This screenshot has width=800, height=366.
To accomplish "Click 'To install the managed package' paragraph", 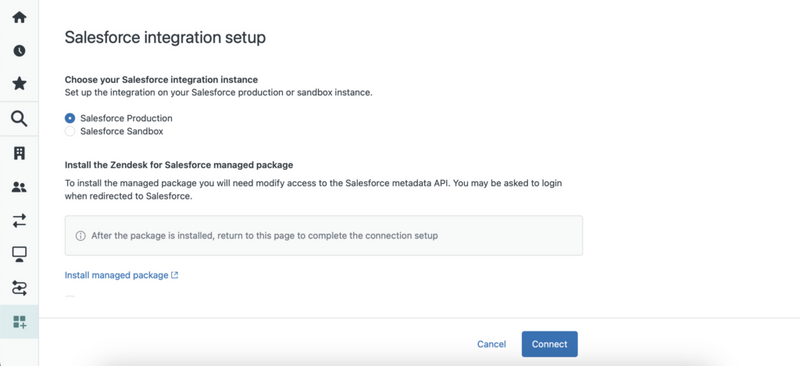I will 313,189.
